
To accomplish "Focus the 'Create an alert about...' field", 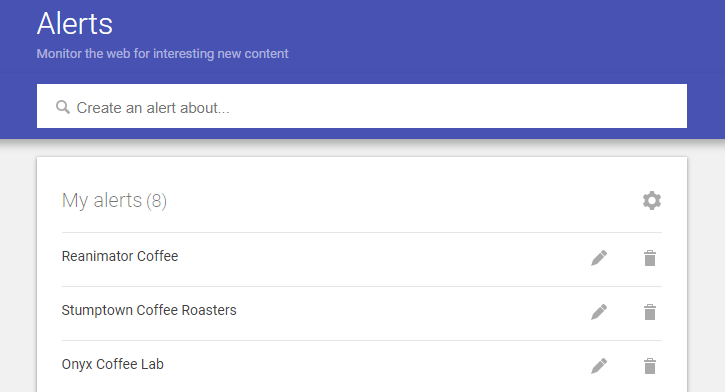I will (362, 106).
